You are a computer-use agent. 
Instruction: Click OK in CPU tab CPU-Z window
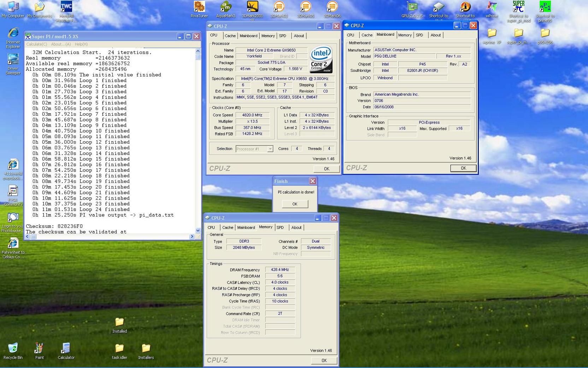point(327,169)
